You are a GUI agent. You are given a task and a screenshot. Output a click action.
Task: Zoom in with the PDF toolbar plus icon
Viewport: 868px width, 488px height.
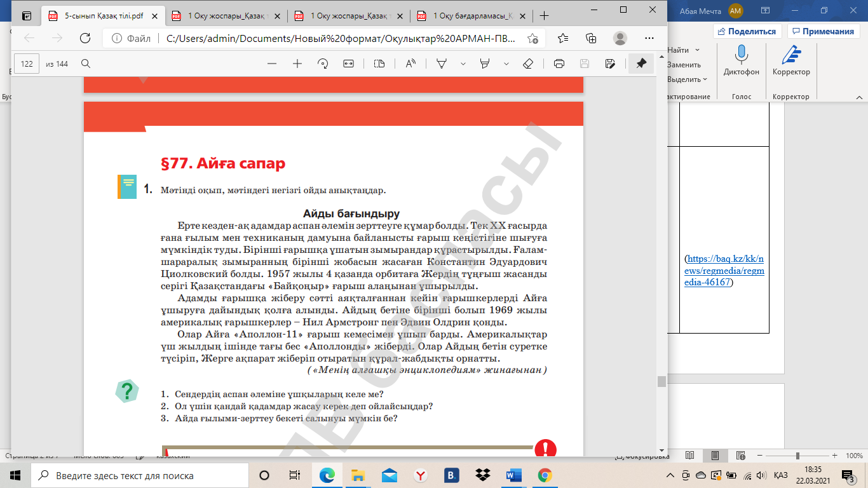(x=297, y=64)
